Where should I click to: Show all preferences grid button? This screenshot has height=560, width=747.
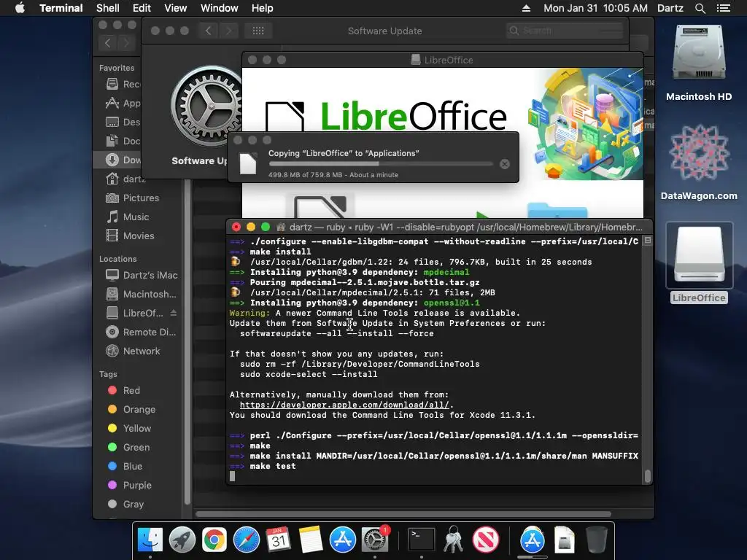tap(258, 31)
